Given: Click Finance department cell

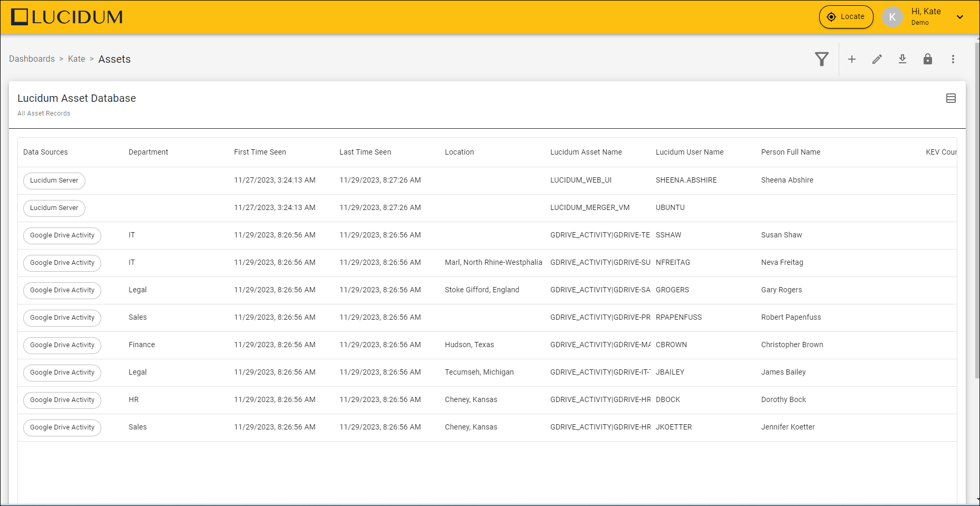Looking at the screenshot, I should [142, 345].
